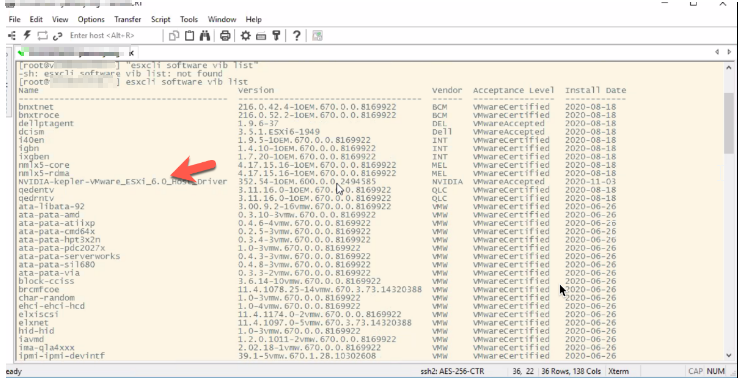Launch SecureFX from the last toolbar icon

click(x=317, y=35)
